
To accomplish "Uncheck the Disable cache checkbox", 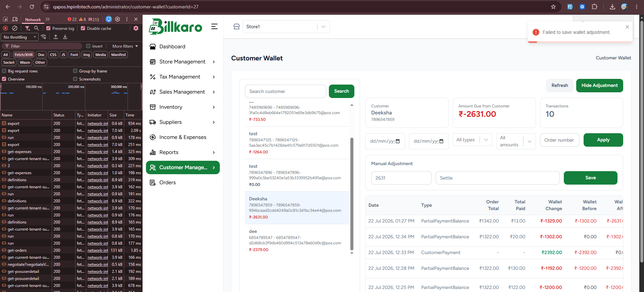I will tap(83, 28).
